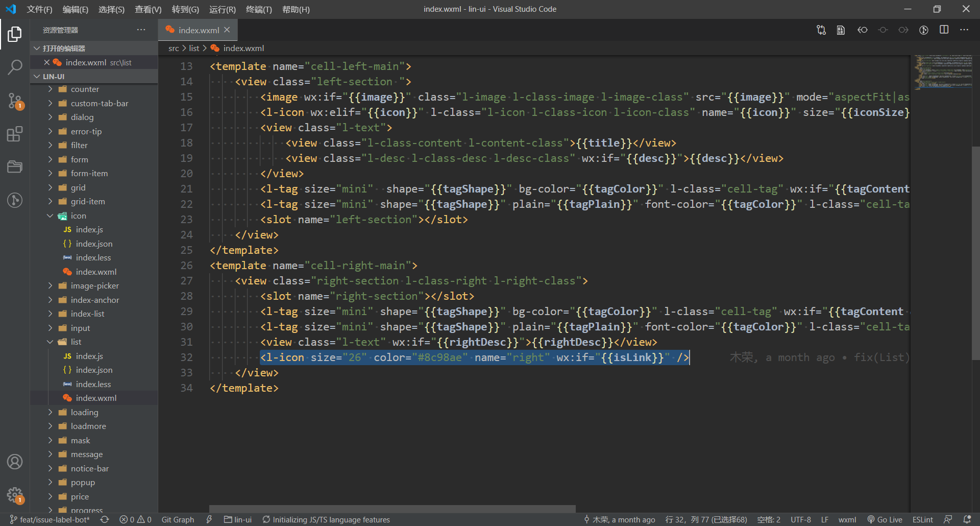Open the Run and Debug view
This screenshot has width=980, height=526.
pyautogui.click(x=15, y=200)
